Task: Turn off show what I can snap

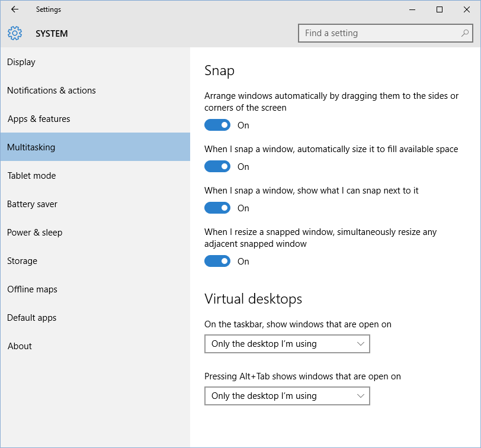Action: coord(217,208)
